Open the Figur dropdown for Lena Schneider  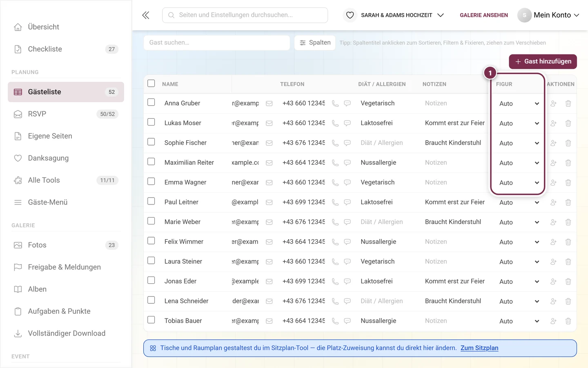tap(519, 301)
